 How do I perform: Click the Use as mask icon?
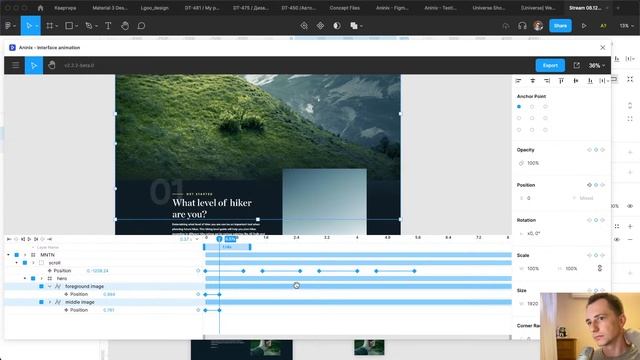click(x=337, y=26)
